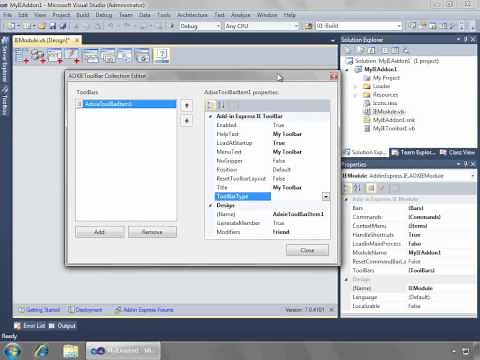
Task: Collapse Add-in Express IE Toolbar category in dialog
Action: click(210, 116)
